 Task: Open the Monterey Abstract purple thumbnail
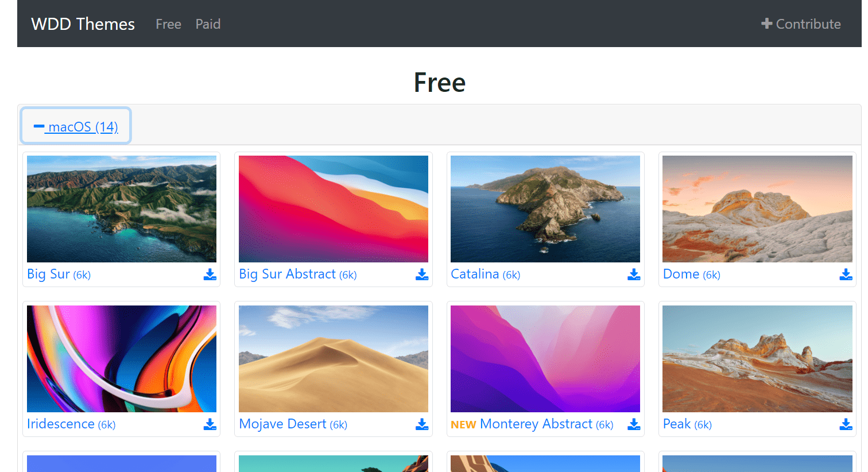click(545, 359)
